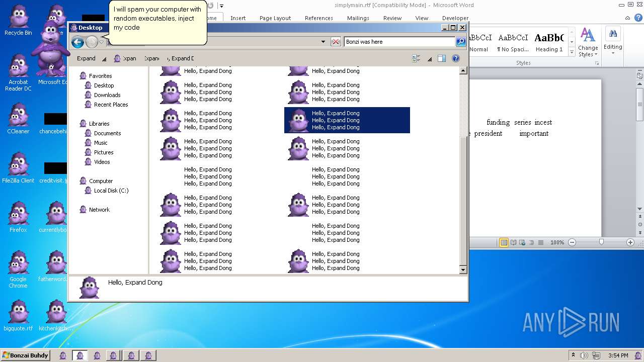The image size is (644, 362).
Task: Click the 'Bonzi was here' search field
Action: pyautogui.click(x=399, y=42)
